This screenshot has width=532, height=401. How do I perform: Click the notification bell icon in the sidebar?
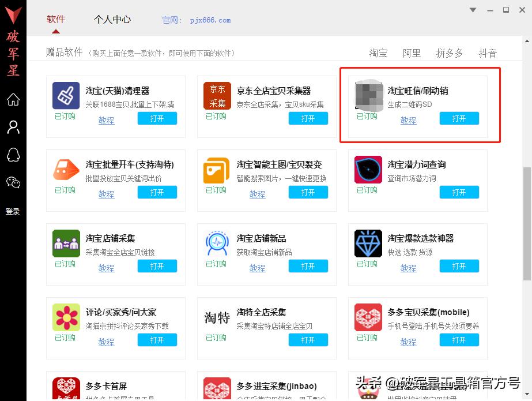point(13,154)
